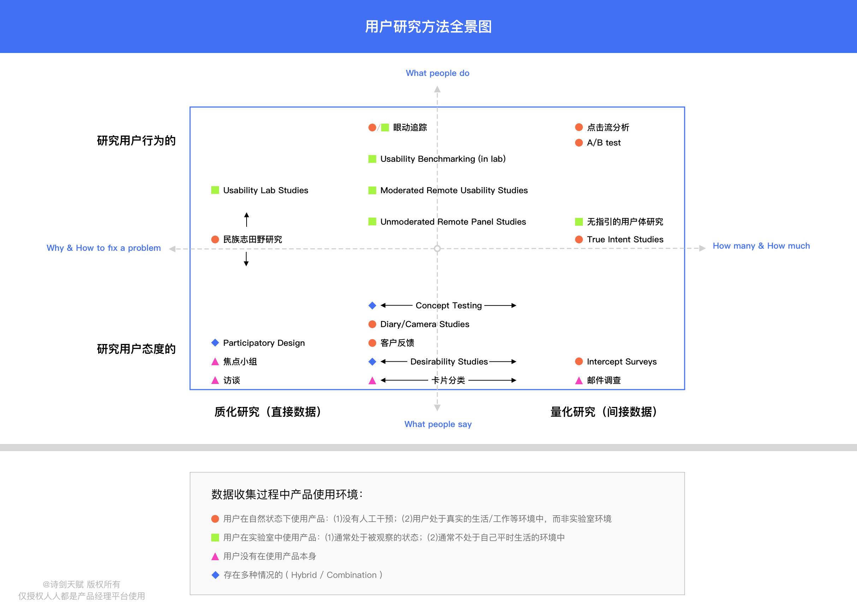This screenshot has width=857, height=616.
Task: Select green square for Usability Benchmarking (in lab)
Action: (x=372, y=159)
